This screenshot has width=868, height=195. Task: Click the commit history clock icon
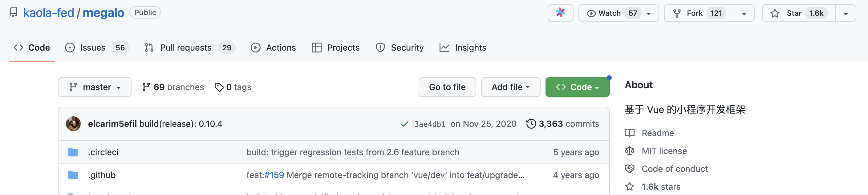click(531, 124)
